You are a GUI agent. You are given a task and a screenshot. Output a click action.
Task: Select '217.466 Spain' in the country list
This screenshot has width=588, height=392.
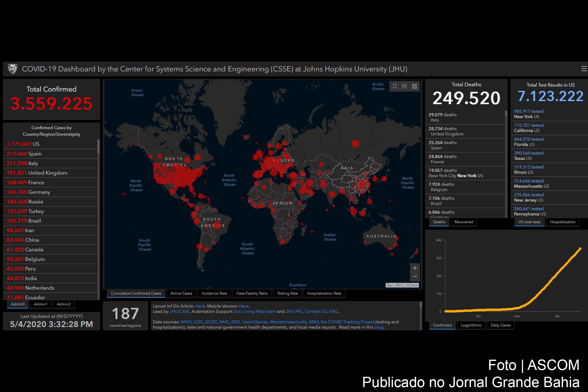pyautogui.click(x=50, y=154)
